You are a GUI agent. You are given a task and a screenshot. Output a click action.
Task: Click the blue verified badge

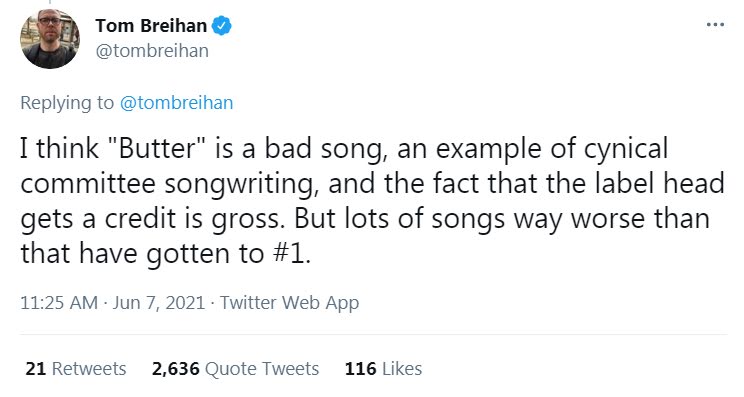click(221, 26)
